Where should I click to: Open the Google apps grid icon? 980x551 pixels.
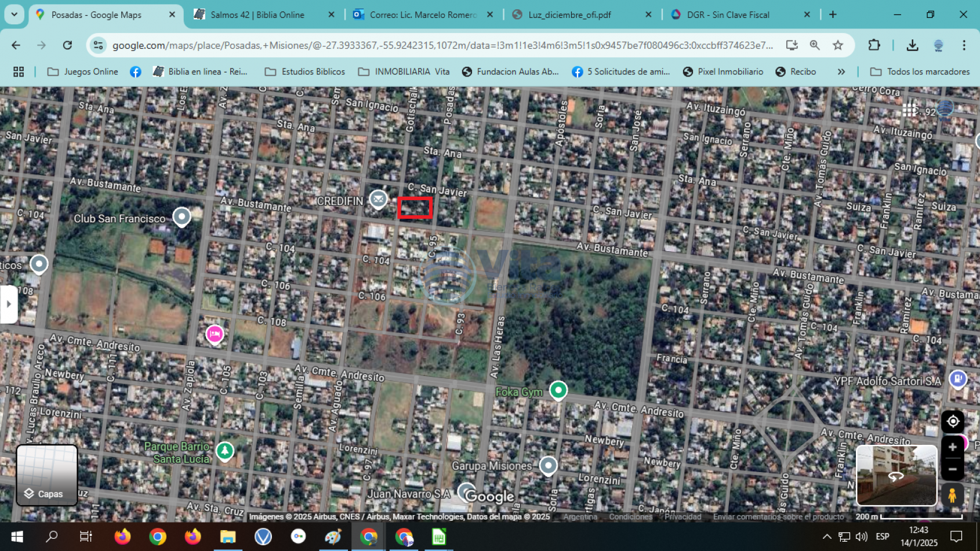[909, 111]
